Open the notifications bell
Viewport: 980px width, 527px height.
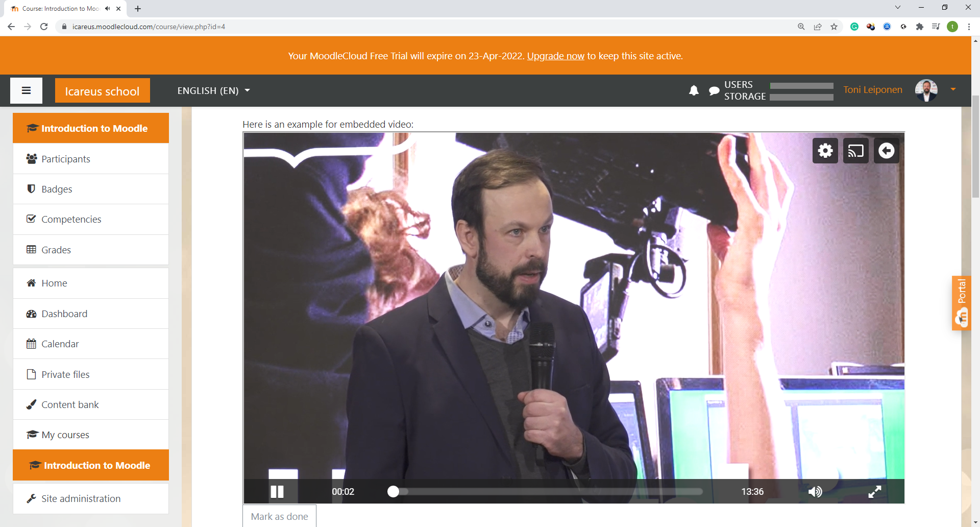click(x=694, y=91)
